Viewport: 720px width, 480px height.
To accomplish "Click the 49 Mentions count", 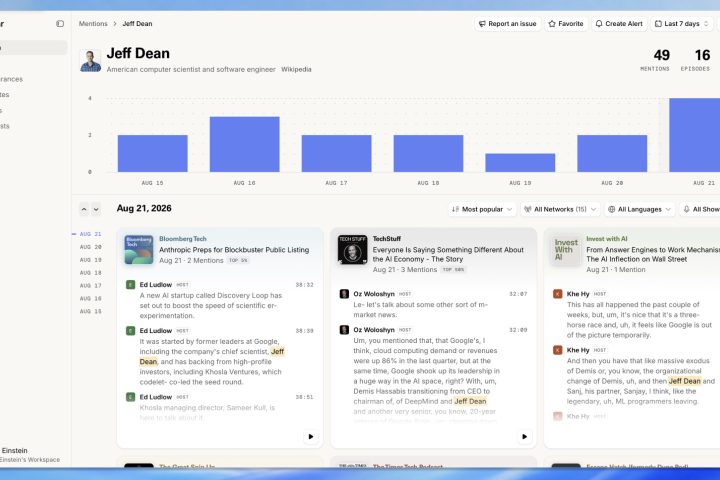I will (x=655, y=60).
